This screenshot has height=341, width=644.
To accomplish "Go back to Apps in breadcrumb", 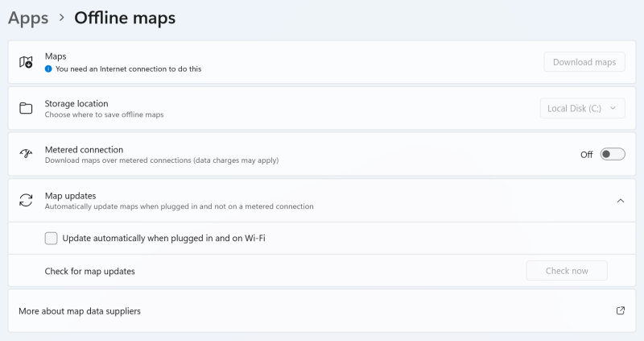I will tap(28, 18).
